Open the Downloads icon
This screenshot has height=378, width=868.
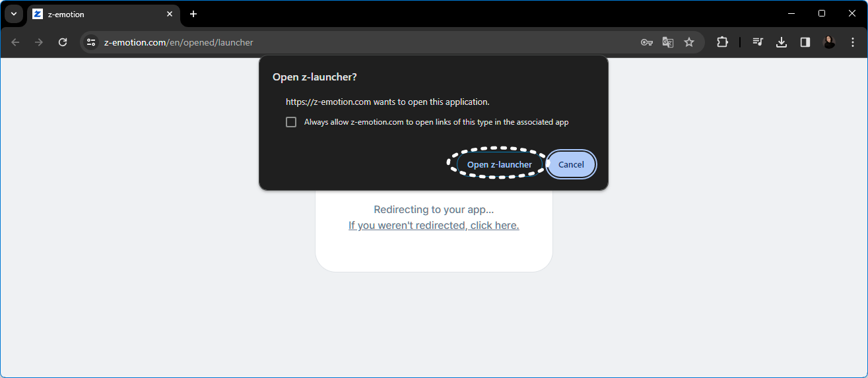[782, 42]
